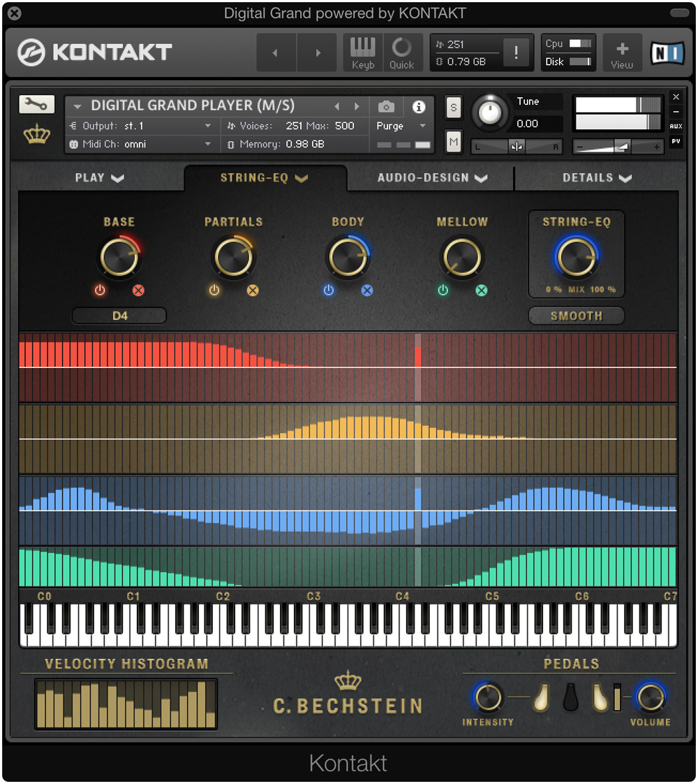This screenshot has width=698, height=784.
Task: Open the instrument snapshot camera icon
Action: [387, 108]
